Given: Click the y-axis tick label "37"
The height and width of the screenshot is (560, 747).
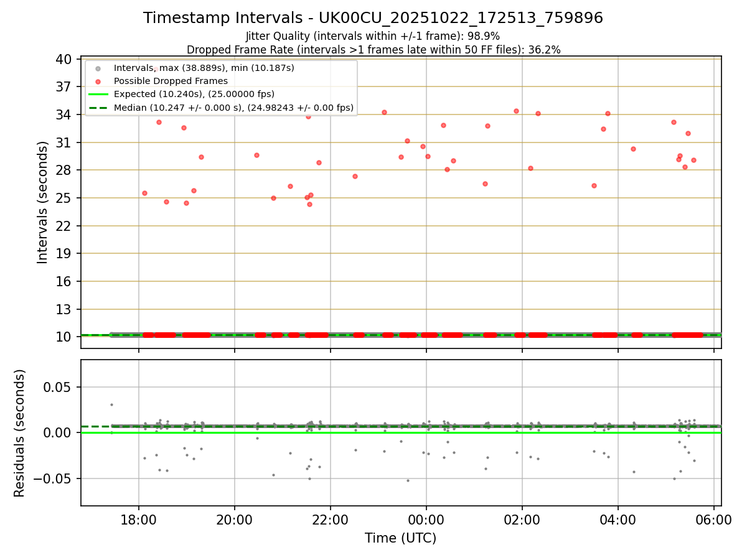Looking at the screenshot, I should [63, 86].
